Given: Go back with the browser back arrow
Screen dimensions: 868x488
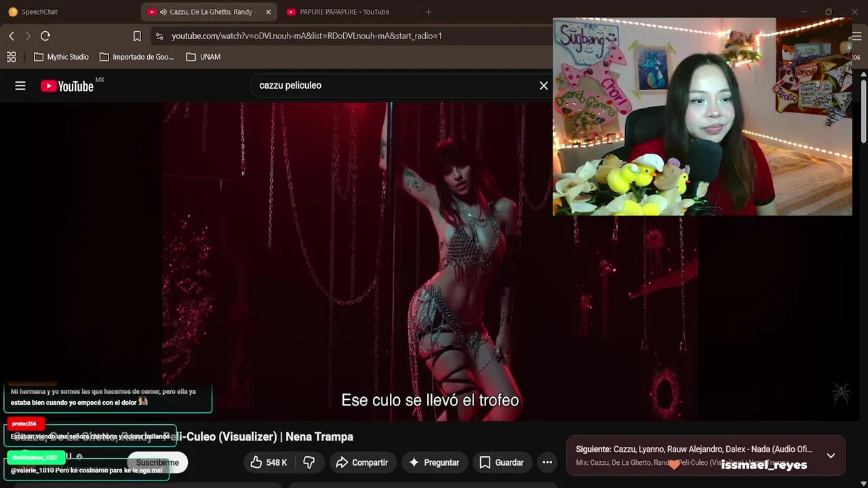Looking at the screenshot, I should (x=12, y=36).
